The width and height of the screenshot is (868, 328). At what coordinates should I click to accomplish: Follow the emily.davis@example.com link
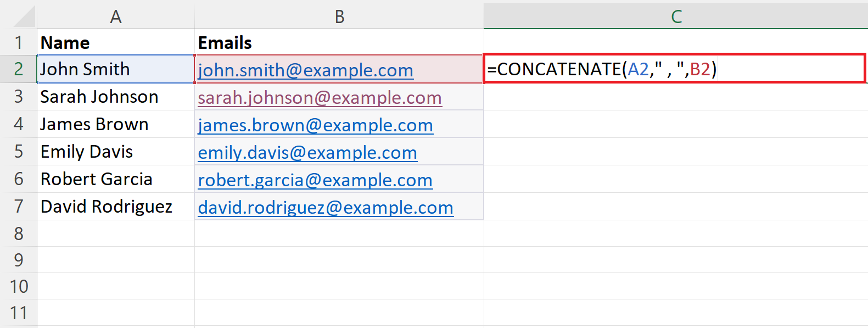coord(307,153)
